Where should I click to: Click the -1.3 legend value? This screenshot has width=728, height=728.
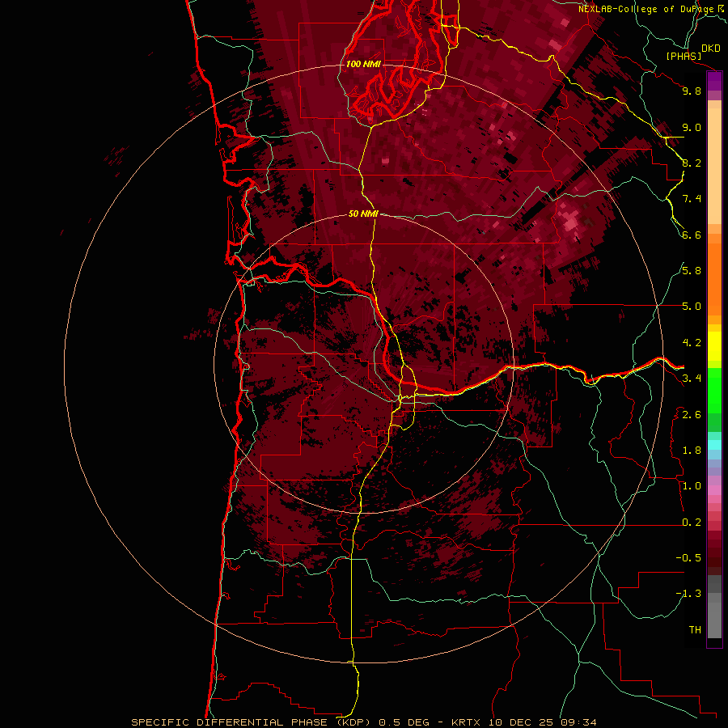[x=688, y=594]
